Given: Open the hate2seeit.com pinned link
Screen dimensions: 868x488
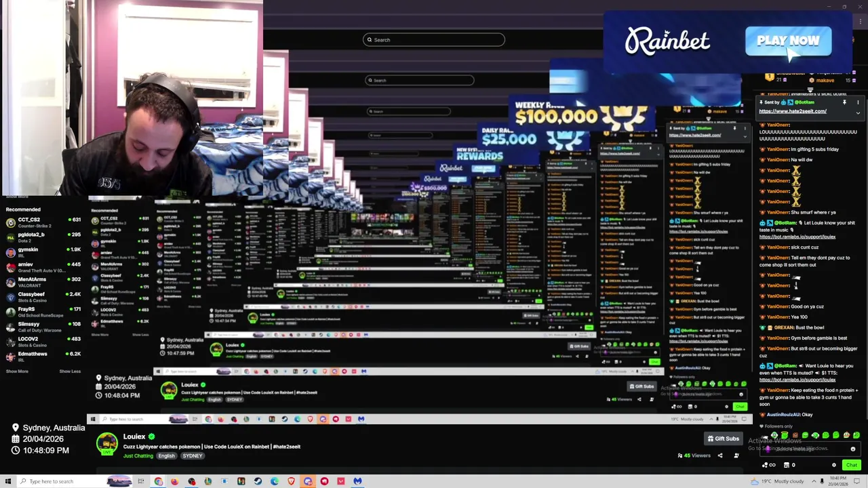Looking at the screenshot, I should [793, 111].
